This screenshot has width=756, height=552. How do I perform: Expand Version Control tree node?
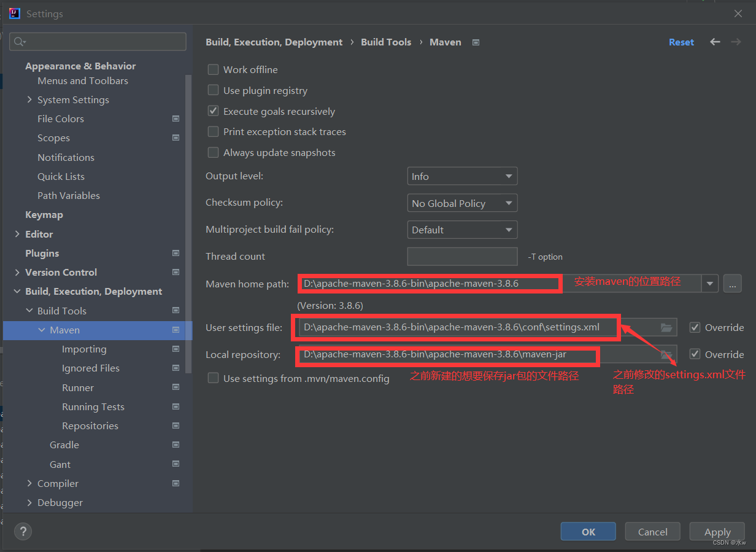pos(17,272)
